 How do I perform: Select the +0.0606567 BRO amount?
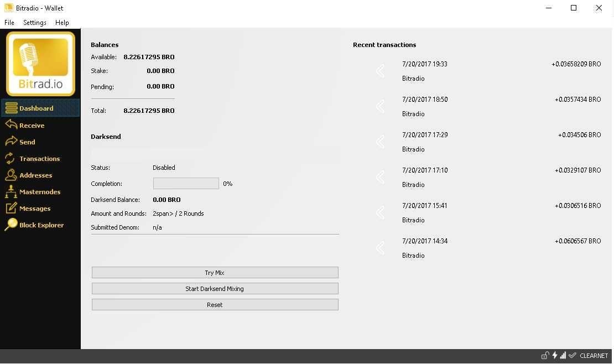(577, 241)
